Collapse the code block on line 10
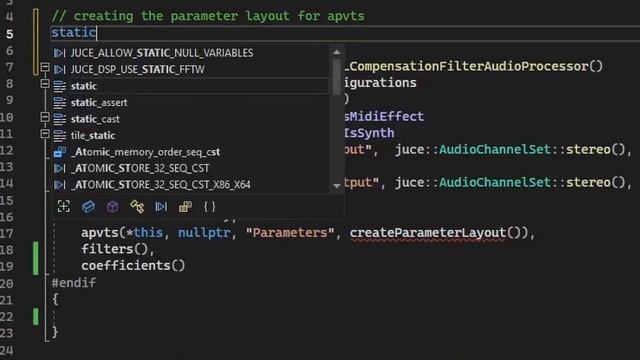The height and width of the screenshot is (360, 640). coord(45,117)
